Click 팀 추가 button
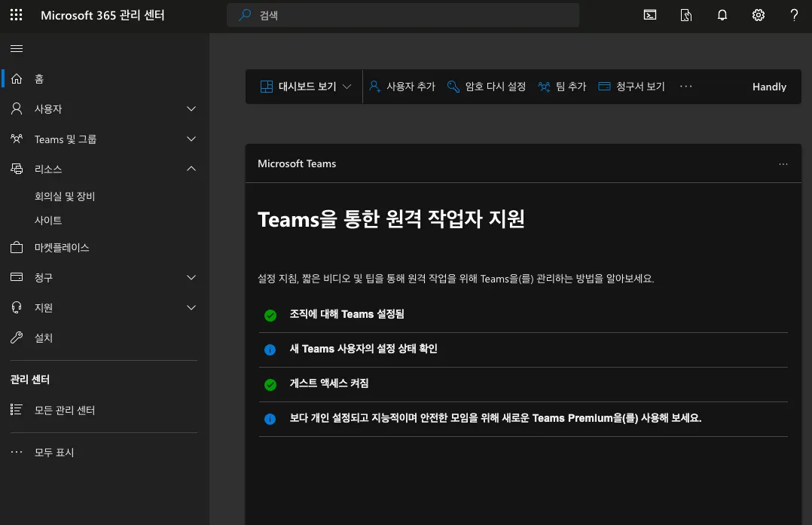This screenshot has height=525, width=812. tap(562, 87)
